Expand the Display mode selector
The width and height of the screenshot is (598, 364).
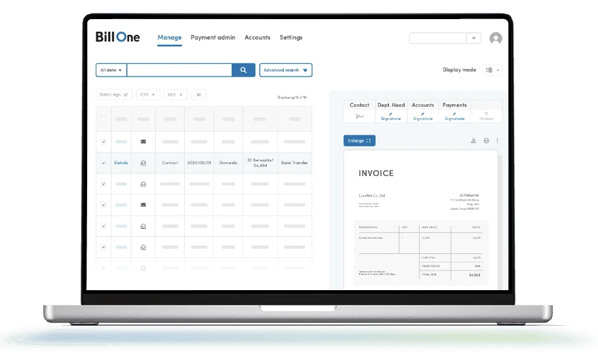click(x=492, y=70)
